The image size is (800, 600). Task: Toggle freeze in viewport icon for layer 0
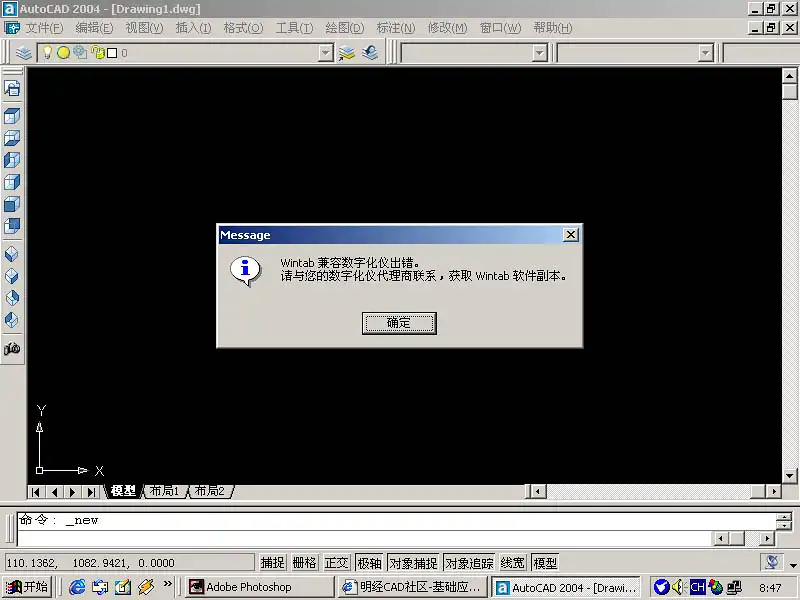(80, 52)
